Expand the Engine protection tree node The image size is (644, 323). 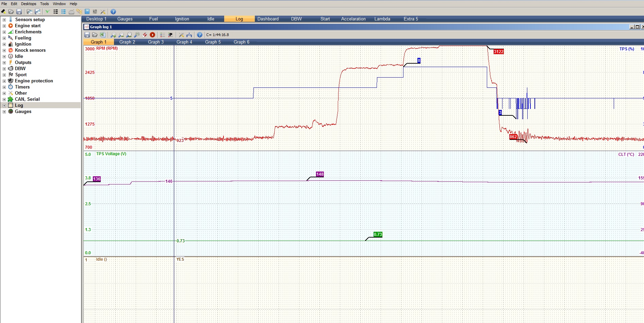point(4,81)
